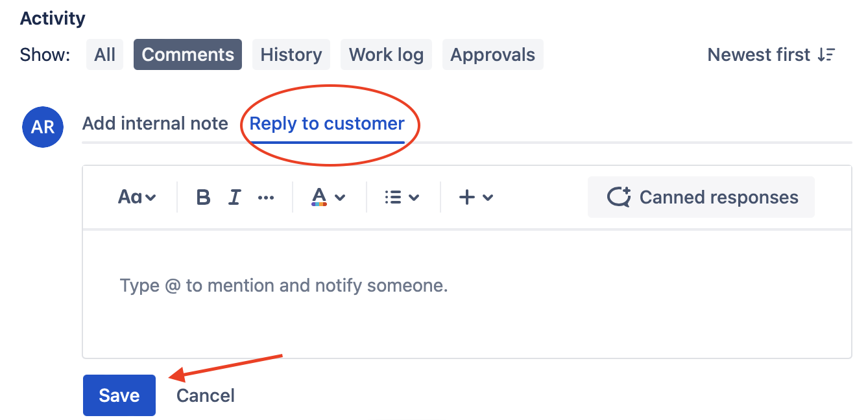Click the plus insert icon
This screenshot has width=868, height=420.
(467, 197)
